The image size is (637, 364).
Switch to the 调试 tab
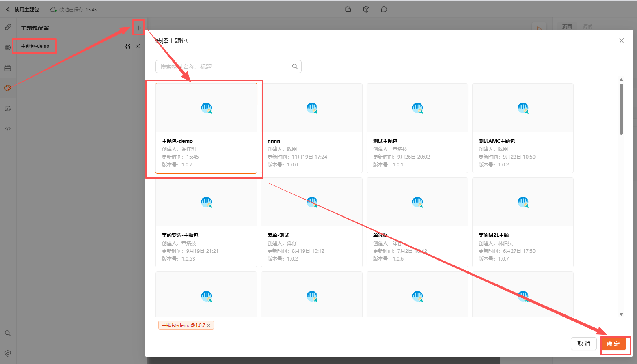pyautogui.click(x=587, y=27)
